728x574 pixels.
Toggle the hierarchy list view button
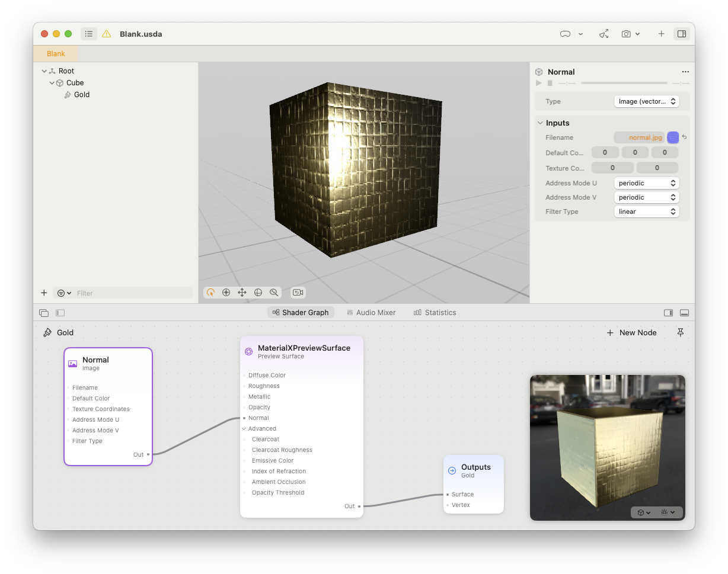click(89, 34)
